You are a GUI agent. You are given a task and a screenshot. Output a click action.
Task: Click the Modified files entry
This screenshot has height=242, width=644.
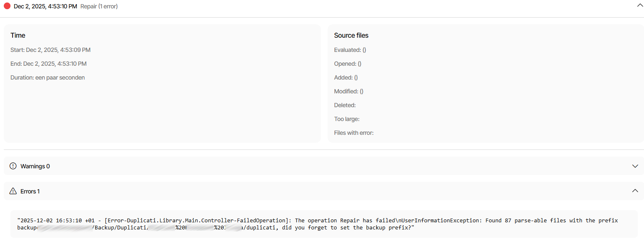click(x=349, y=91)
